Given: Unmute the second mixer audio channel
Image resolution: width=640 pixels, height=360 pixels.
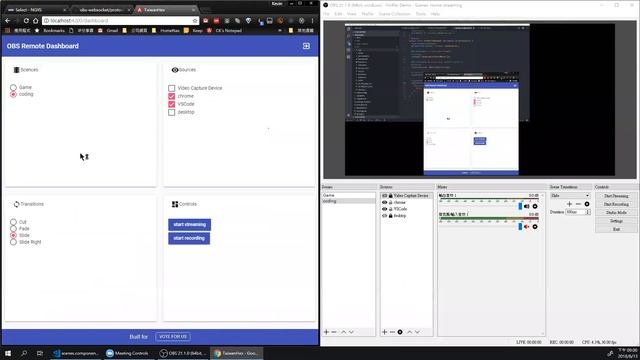Looking at the screenshot, I should click(x=527, y=227).
